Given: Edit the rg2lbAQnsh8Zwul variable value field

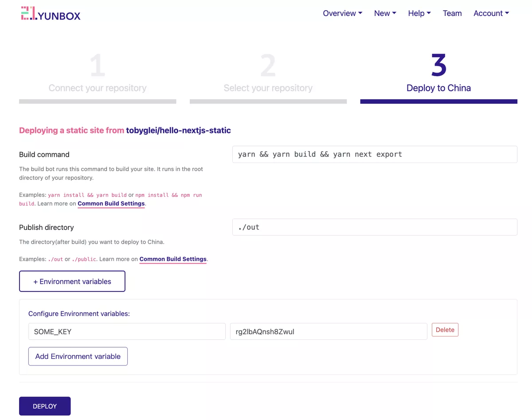Looking at the screenshot, I should coord(329,331).
